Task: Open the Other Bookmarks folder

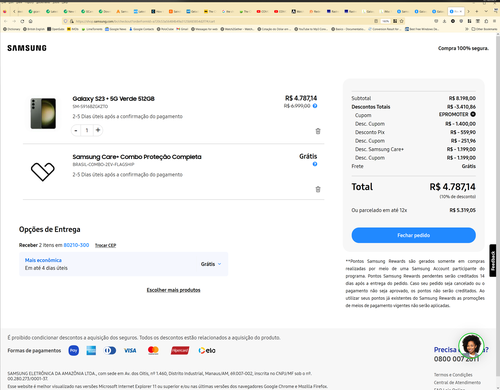Action: (x=484, y=29)
